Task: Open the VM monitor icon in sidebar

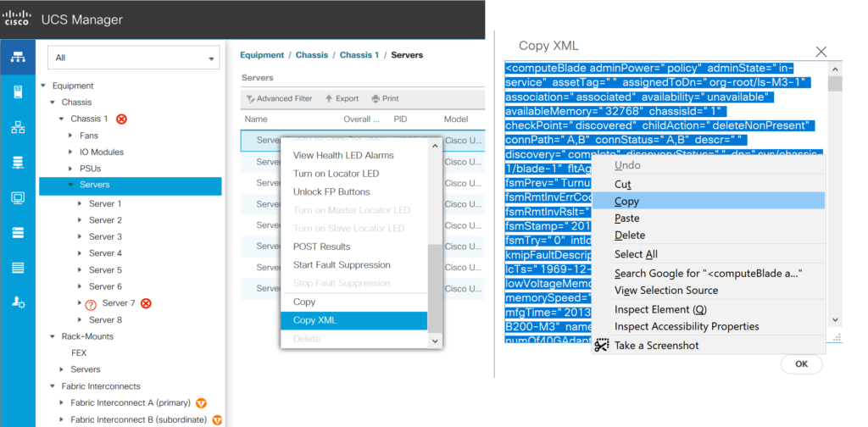Action: click(x=18, y=197)
